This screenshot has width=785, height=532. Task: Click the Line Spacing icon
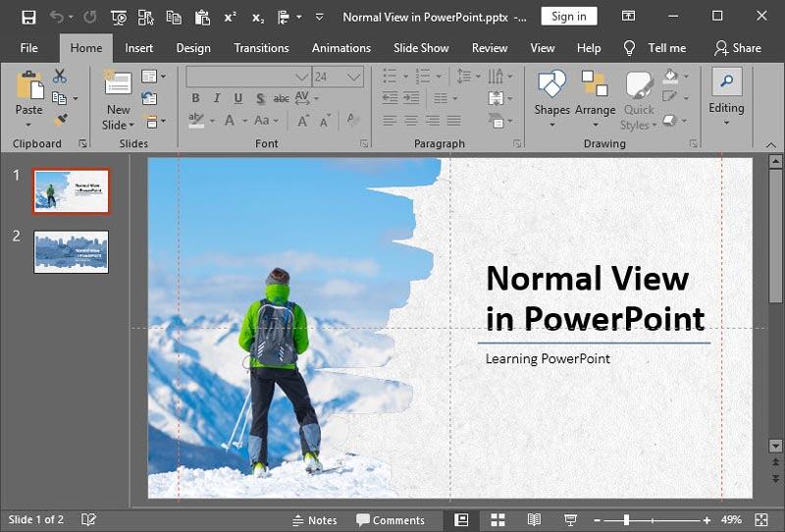click(x=464, y=77)
